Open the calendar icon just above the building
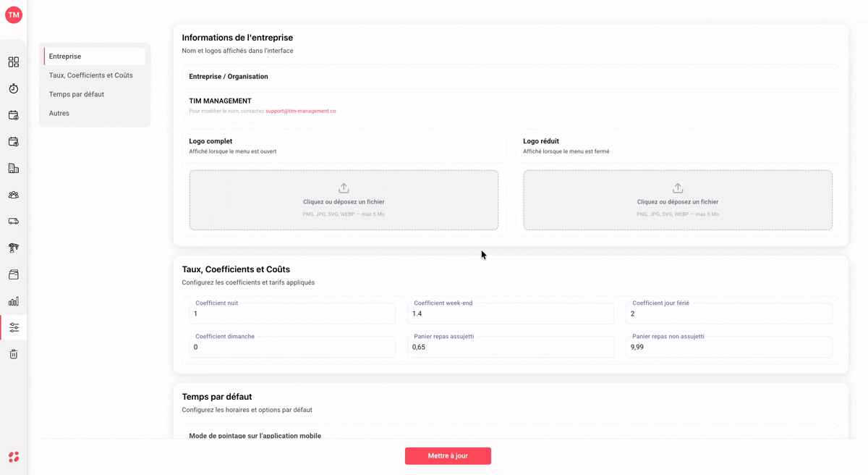Screen dimensions: 868x475 pyautogui.click(x=14, y=142)
